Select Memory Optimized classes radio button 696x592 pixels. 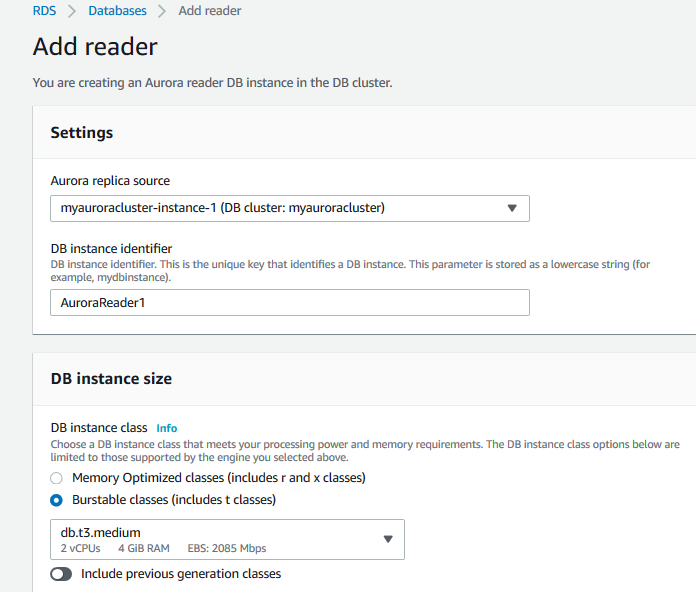57,478
